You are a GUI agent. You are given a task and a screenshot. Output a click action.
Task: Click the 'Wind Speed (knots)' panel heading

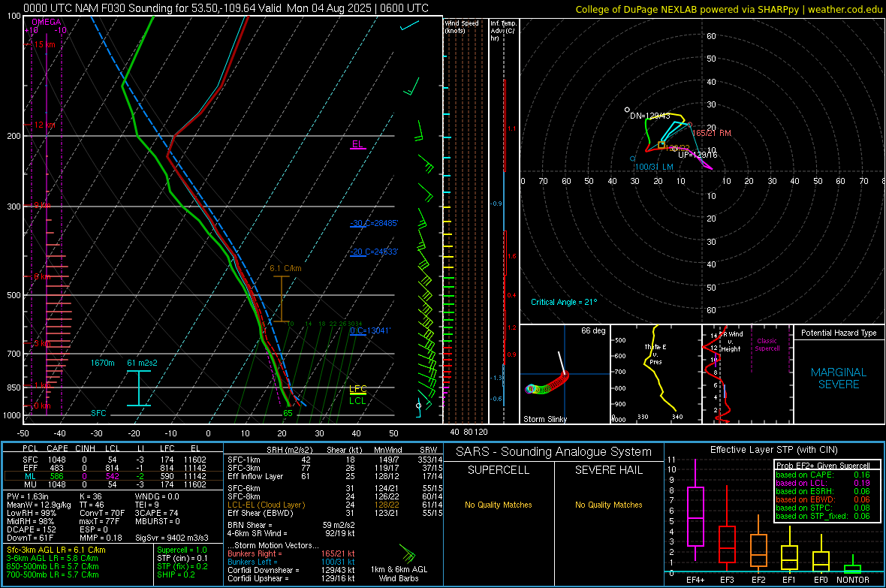(461, 26)
